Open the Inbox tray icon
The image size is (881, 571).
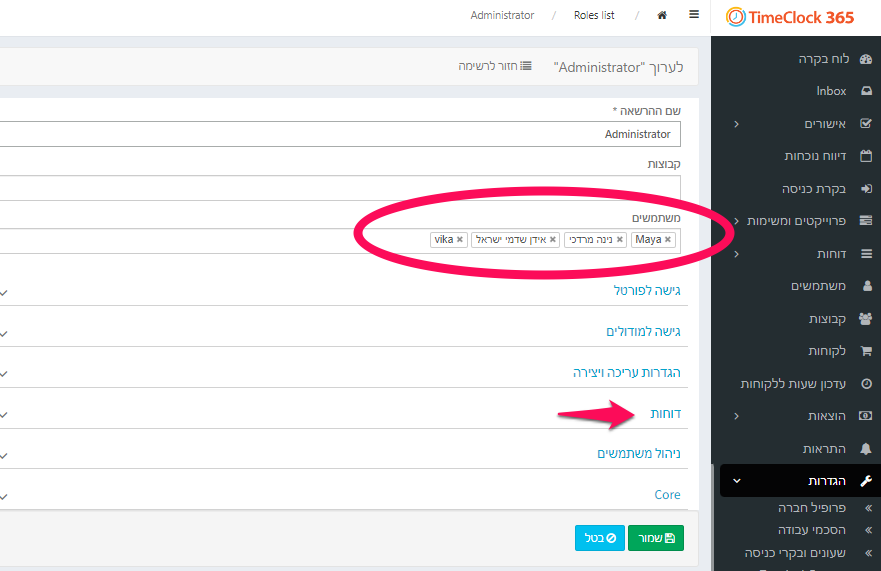click(866, 91)
